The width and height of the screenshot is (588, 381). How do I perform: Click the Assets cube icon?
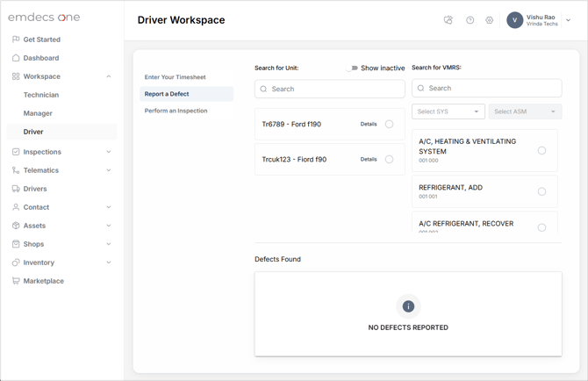coord(16,226)
